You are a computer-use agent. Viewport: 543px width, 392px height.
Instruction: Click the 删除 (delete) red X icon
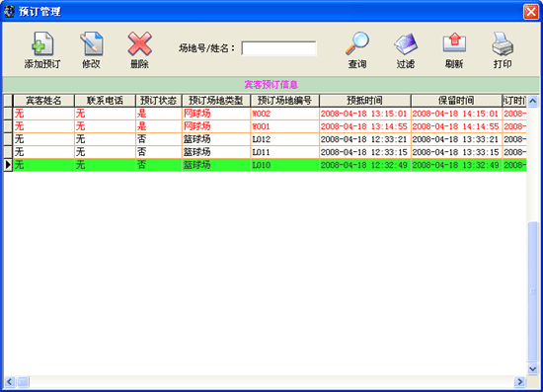(x=139, y=43)
